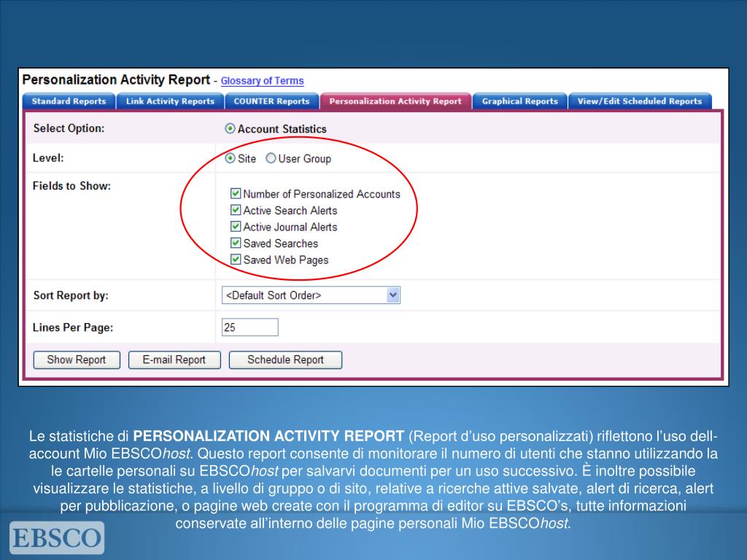
Task: Open the Link Activity Reports tab
Action: coord(170,101)
